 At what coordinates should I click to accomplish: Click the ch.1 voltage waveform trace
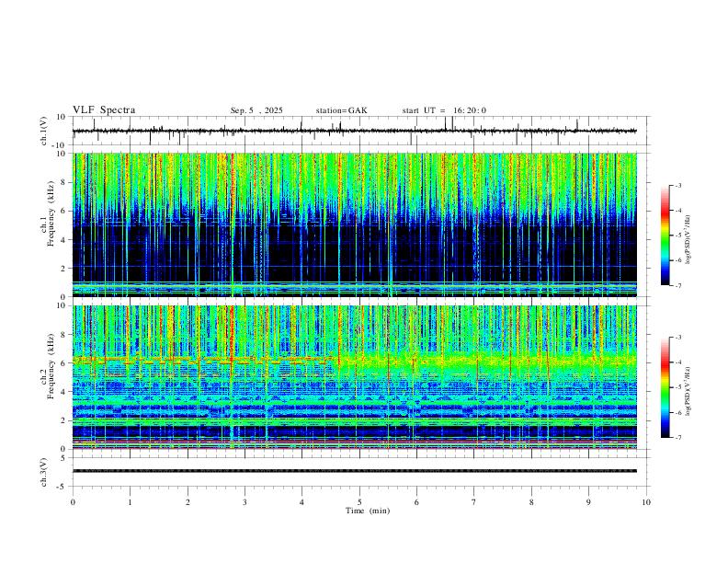tap(354, 131)
